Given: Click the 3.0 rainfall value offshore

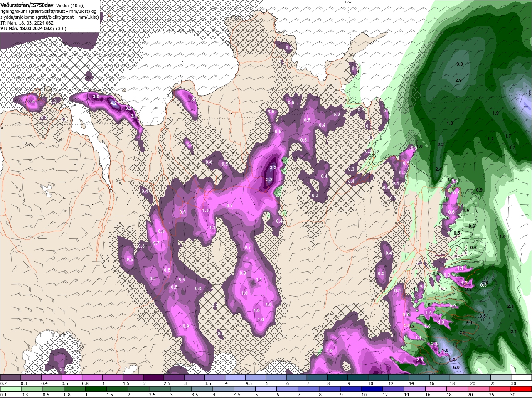Looking at the screenshot, I should point(460,64).
